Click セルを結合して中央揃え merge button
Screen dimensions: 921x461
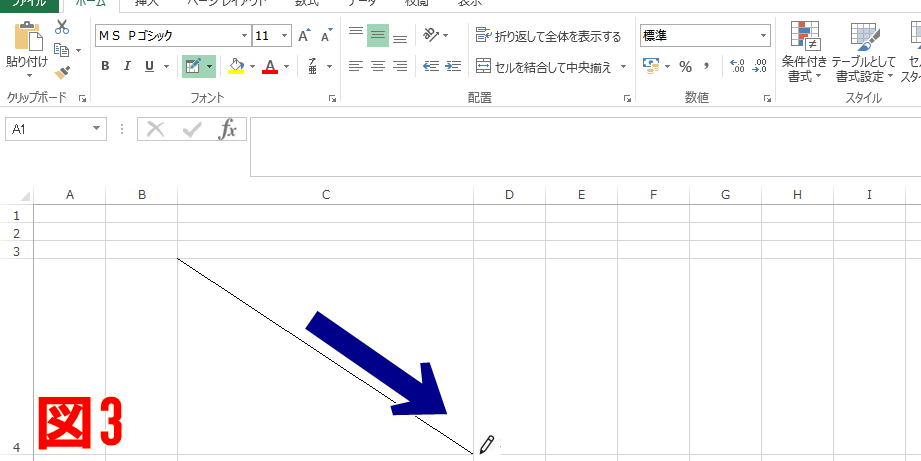point(543,66)
